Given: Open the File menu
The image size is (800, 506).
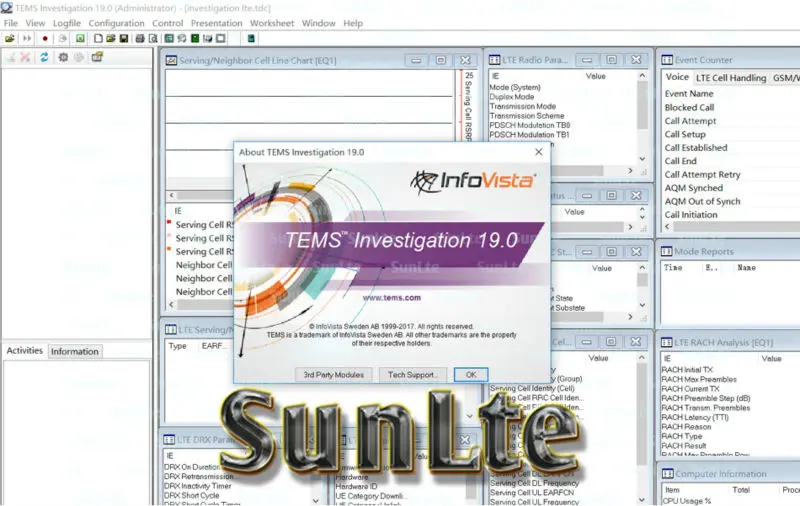Looking at the screenshot, I should [11, 23].
